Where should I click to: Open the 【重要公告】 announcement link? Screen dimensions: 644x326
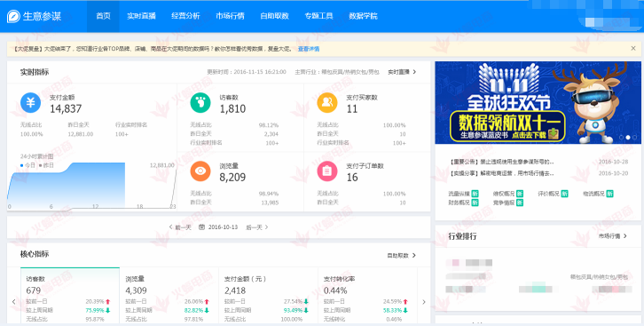click(x=501, y=162)
